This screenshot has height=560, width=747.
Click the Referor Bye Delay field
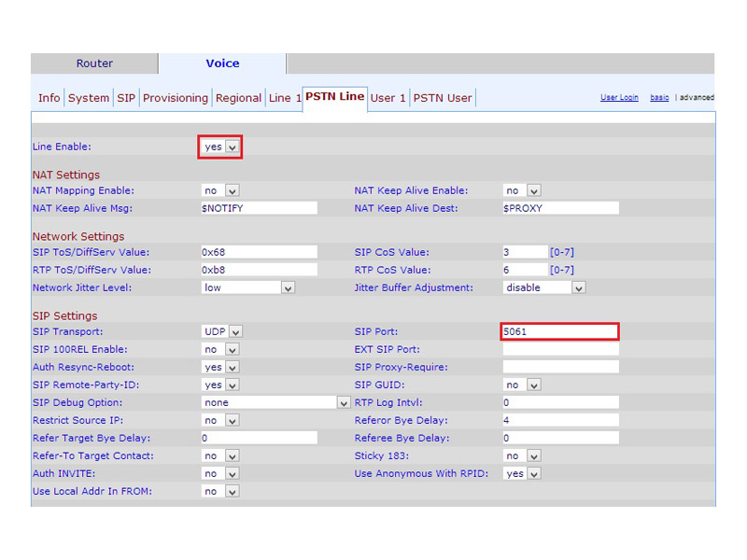(559, 420)
